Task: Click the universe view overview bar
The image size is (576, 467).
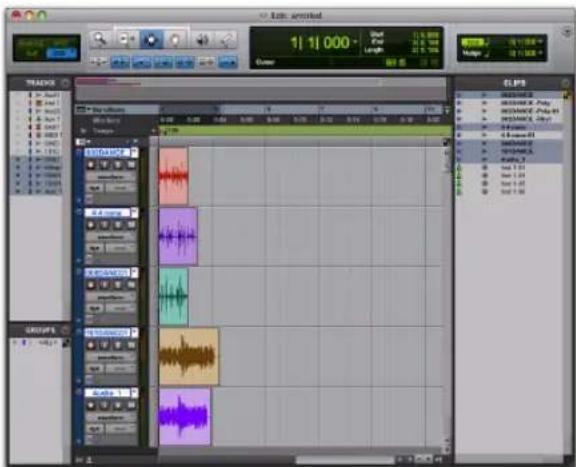Action: (260, 88)
